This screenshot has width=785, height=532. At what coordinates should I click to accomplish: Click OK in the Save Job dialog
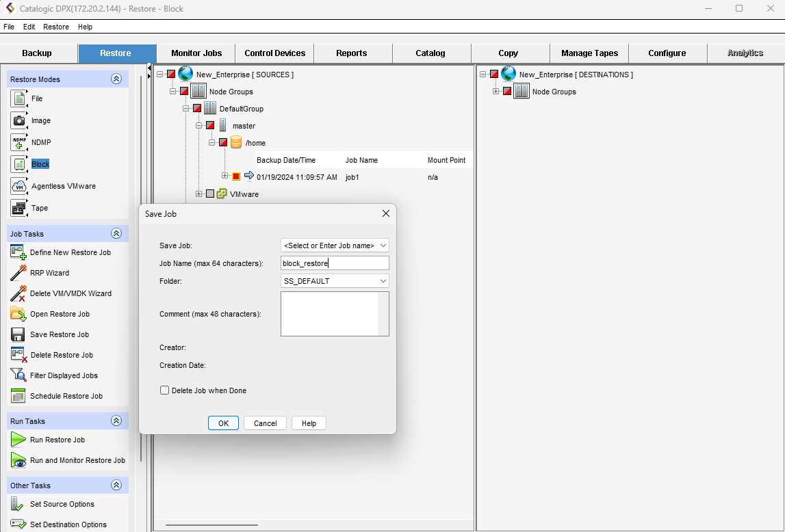223,423
